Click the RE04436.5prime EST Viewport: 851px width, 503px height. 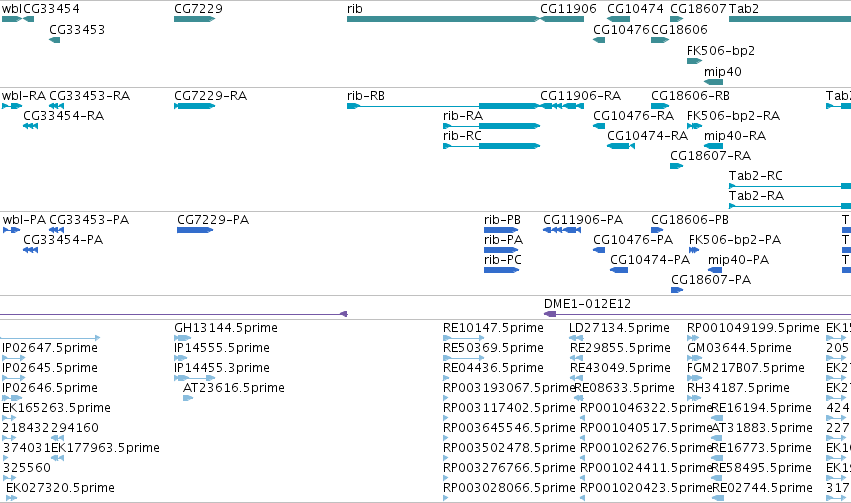(447, 378)
